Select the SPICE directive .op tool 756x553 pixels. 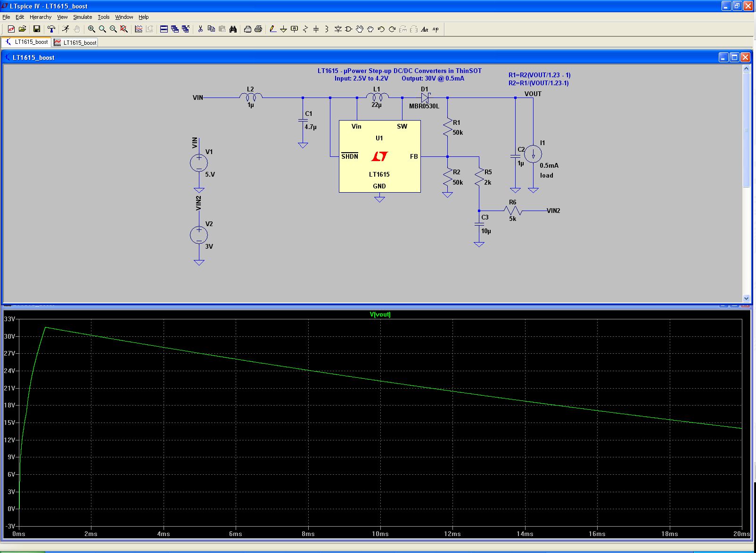coord(436,29)
